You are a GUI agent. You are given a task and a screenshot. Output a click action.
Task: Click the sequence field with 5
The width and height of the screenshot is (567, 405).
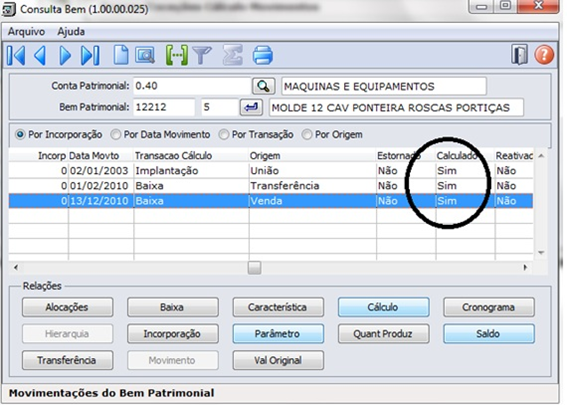tap(219, 107)
